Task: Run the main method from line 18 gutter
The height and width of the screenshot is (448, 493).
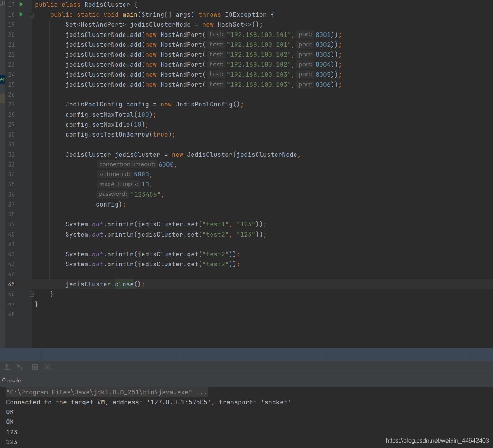Action: [21, 14]
